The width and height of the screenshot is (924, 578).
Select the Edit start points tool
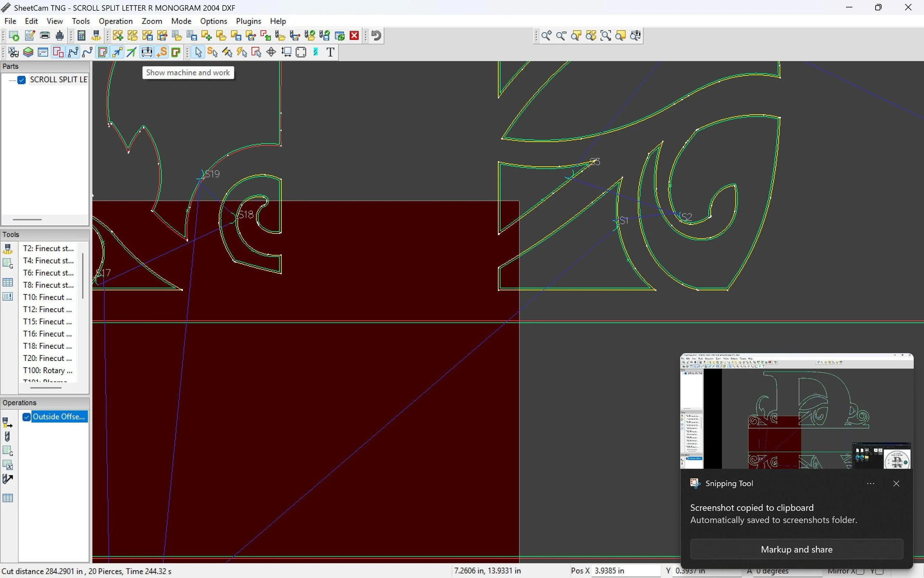point(213,52)
